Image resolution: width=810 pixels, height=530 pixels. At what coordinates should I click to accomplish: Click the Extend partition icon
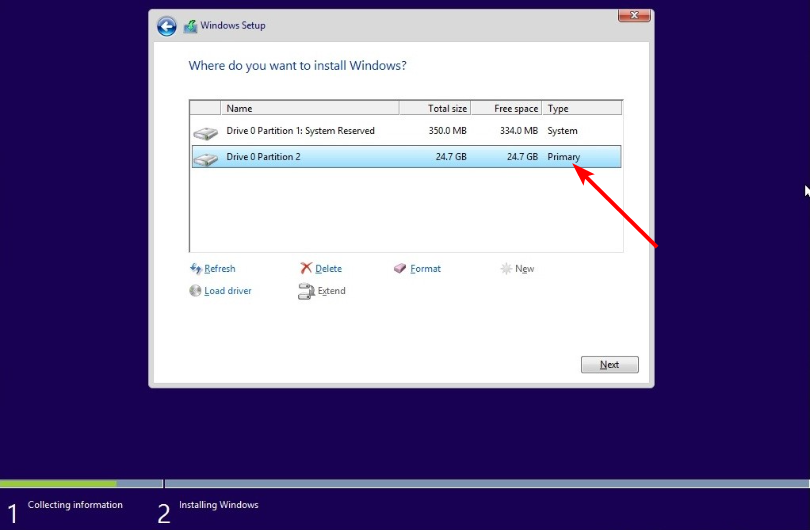pyautogui.click(x=306, y=291)
